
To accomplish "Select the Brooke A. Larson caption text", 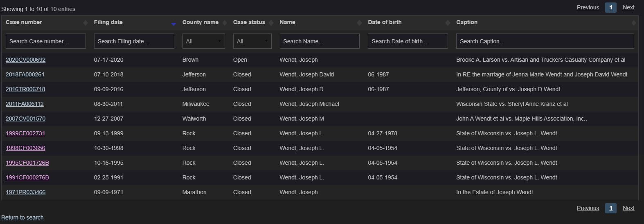I will click(541, 60).
